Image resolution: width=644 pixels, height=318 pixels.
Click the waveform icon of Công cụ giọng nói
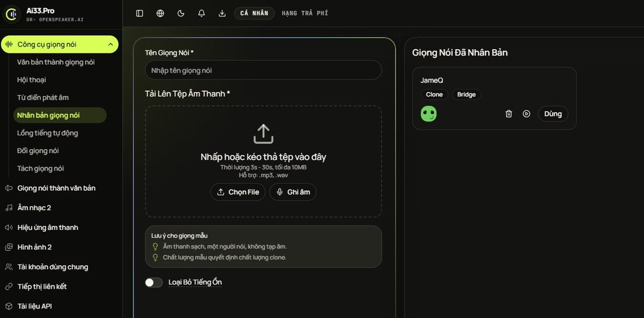coord(9,45)
